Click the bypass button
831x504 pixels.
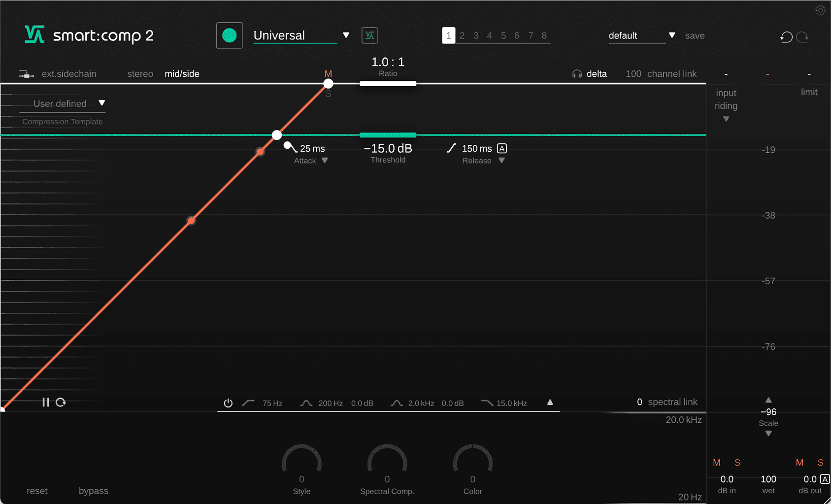[94, 491]
